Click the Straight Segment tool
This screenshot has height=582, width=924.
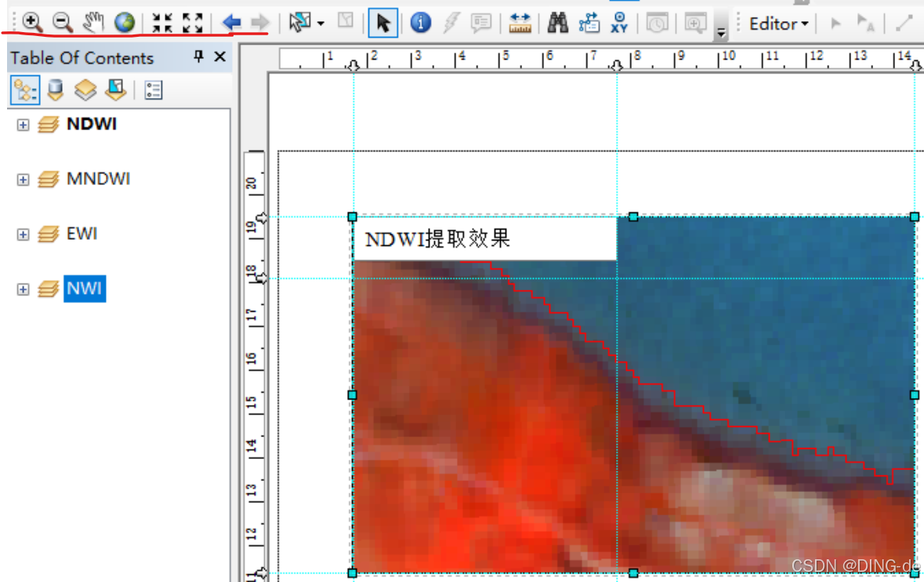[904, 23]
